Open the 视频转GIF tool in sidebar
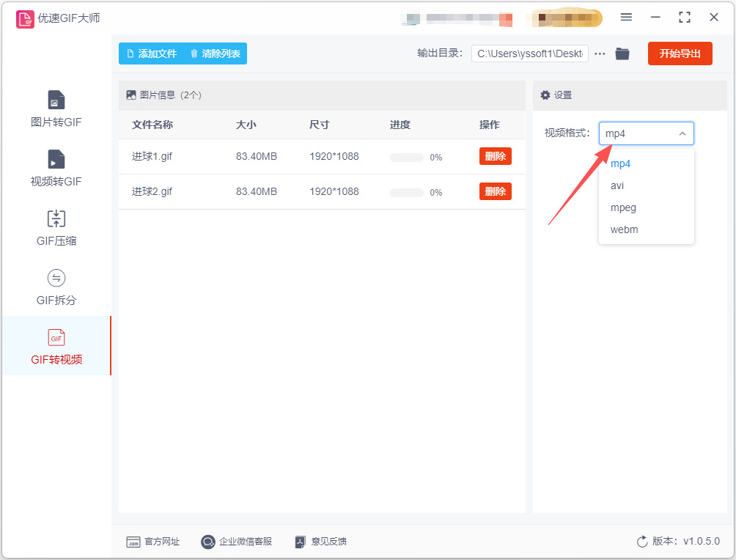 pos(56,168)
